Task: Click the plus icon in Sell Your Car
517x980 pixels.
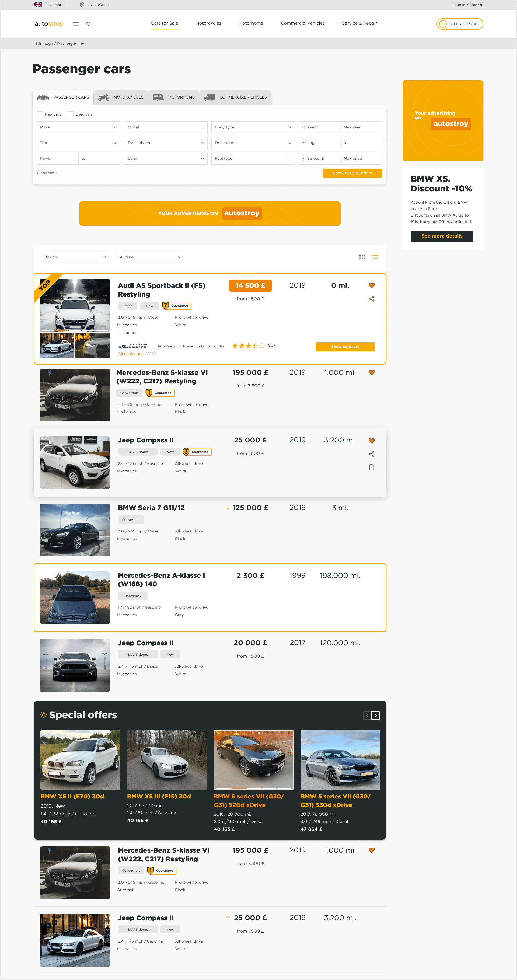Action: pos(443,24)
